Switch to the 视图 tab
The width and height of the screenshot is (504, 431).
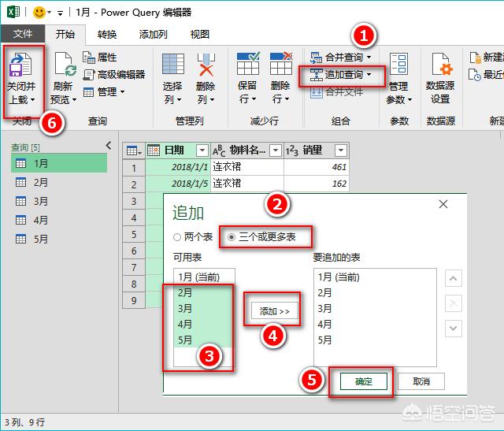coord(200,34)
